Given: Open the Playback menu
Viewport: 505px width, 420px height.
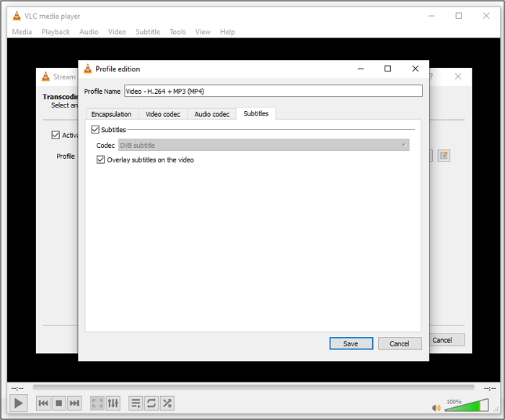Looking at the screenshot, I should [56, 32].
